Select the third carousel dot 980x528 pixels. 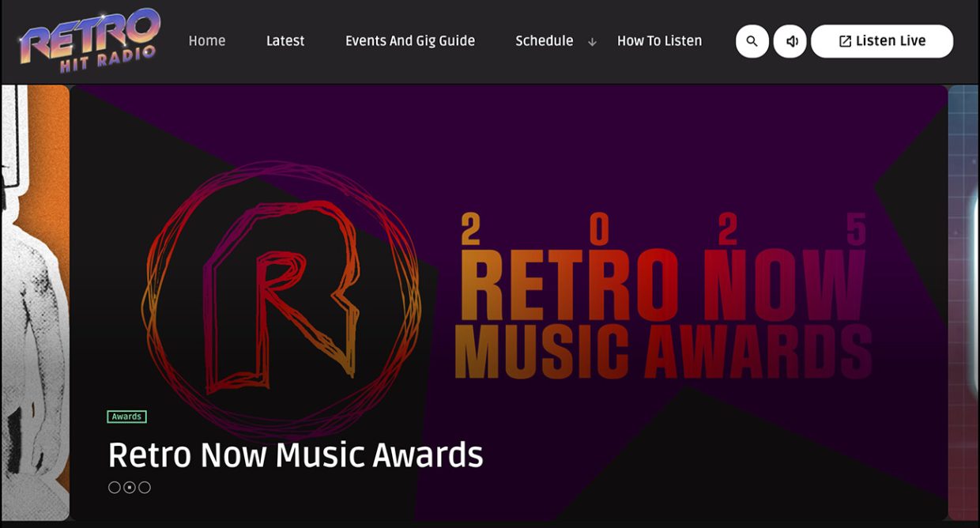(x=144, y=488)
